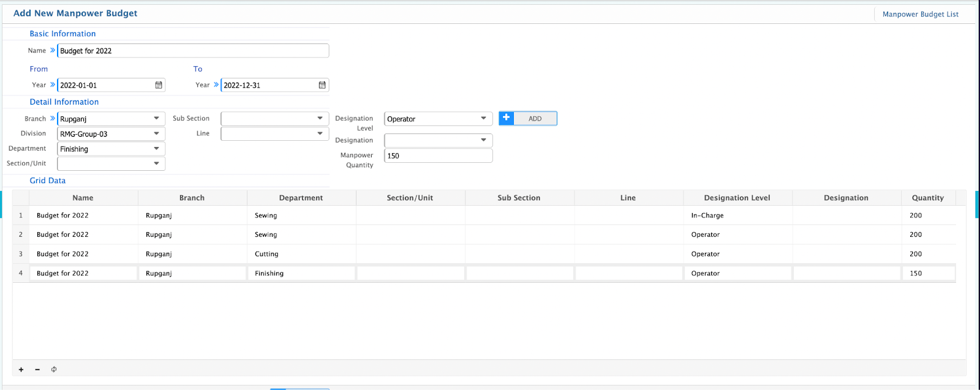Select Rupganj branch cell in row 1
This screenshot has height=390, width=980.
(192, 216)
